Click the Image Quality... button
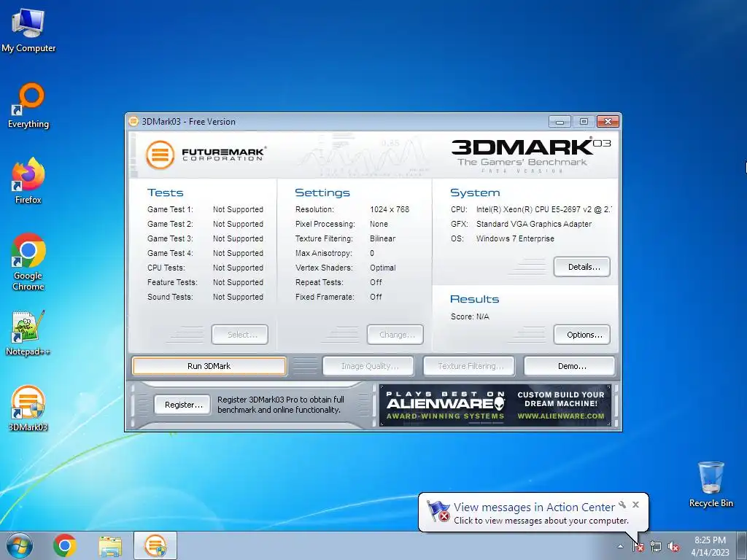 point(368,366)
